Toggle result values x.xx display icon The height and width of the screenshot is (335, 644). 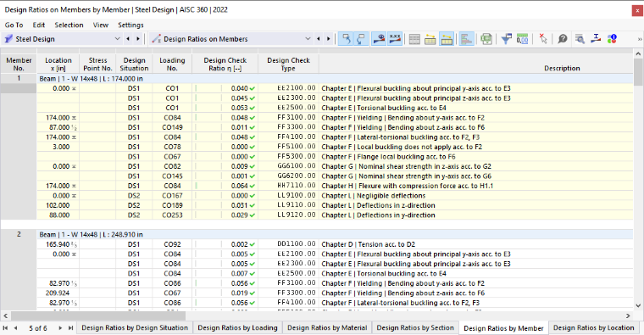click(395, 39)
